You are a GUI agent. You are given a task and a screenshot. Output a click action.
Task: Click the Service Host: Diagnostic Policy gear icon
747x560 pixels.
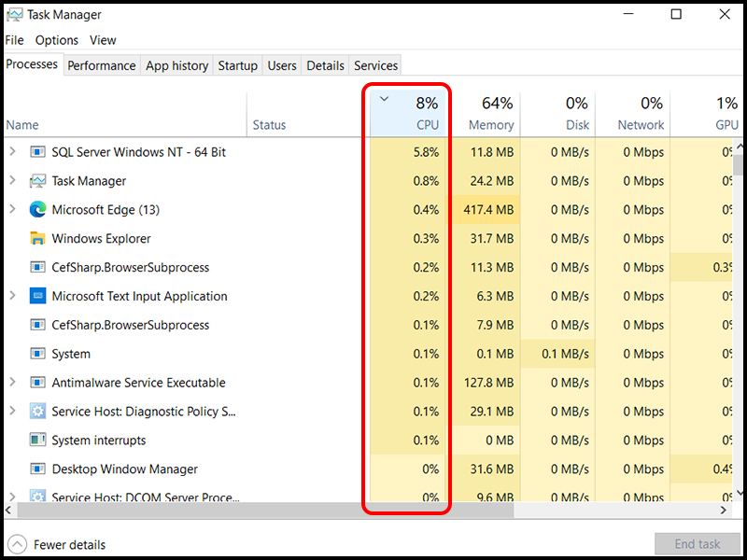[38, 411]
